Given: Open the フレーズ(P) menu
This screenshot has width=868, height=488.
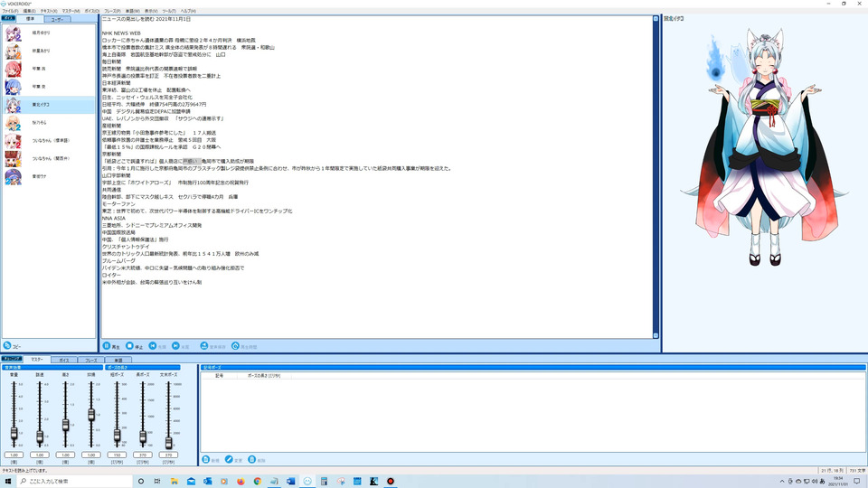Looking at the screenshot, I should tap(112, 11).
